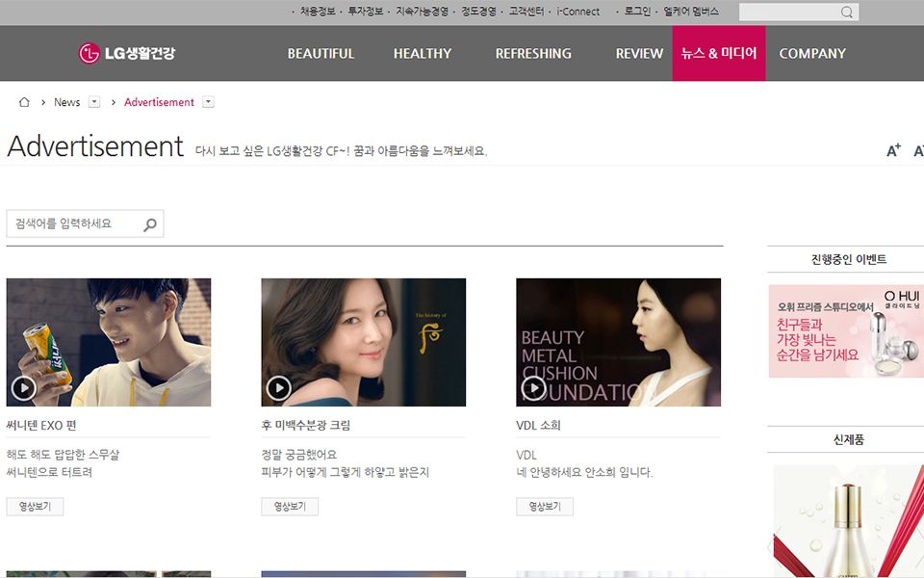Click the LG logo in header
Screen dimensions: 924x578
click(127, 53)
